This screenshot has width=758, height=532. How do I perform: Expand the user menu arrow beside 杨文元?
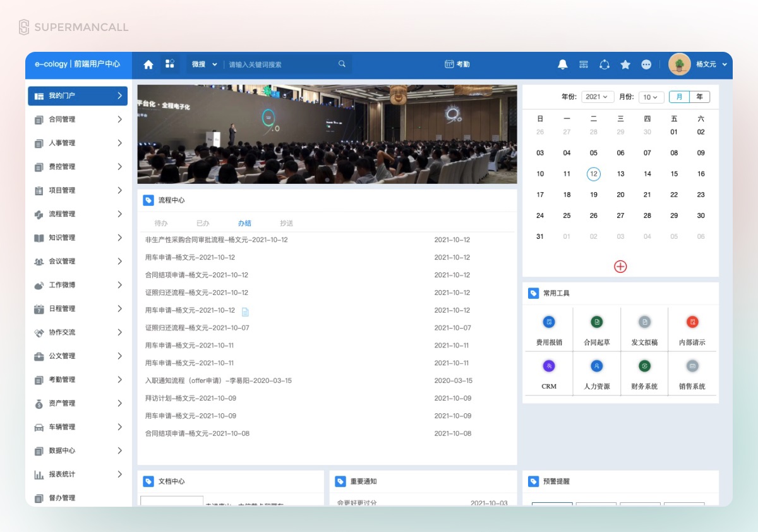(x=725, y=64)
